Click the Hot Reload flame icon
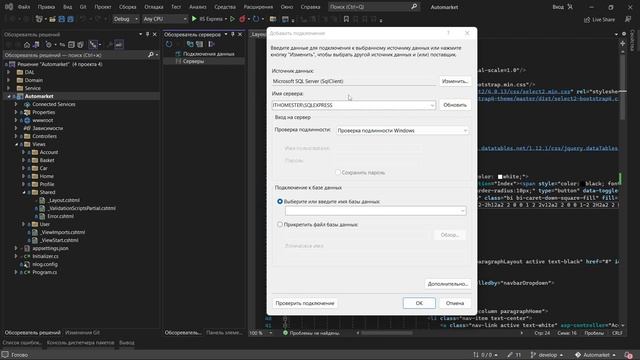Image resolution: width=640 pixels, height=360 pixels. (x=242, y=19)
